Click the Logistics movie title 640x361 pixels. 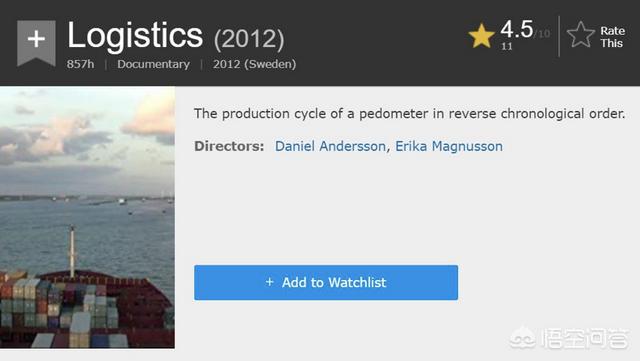pyautogui.click(x=135, y=36)
